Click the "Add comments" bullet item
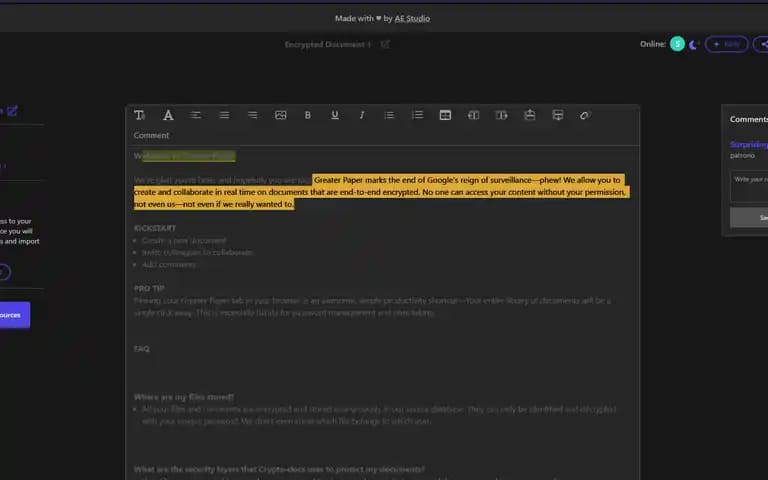Image resolution: width=768 pixels, height=480 pixels. click(169, 264)
